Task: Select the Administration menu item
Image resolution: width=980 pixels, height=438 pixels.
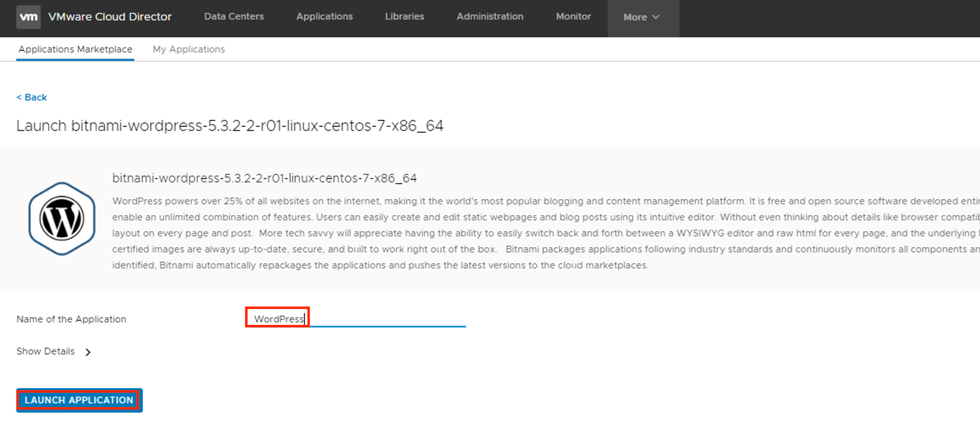Action: 490,16
